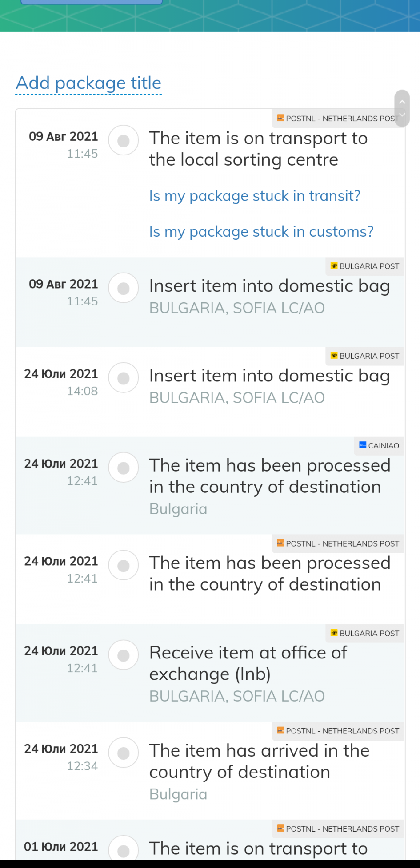The height and width of the screenshot is (868, 420).
Task: Click the "CAINIAO" carrier label text
Action: pos(384,446)
